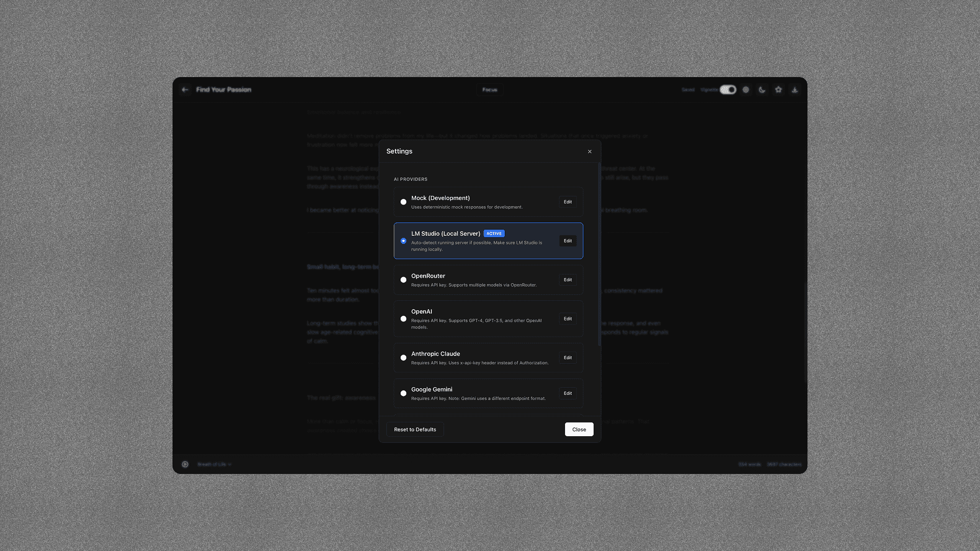Toggle the Vignette switch in header
980x551 pixels.
click(x=728, y=90)
